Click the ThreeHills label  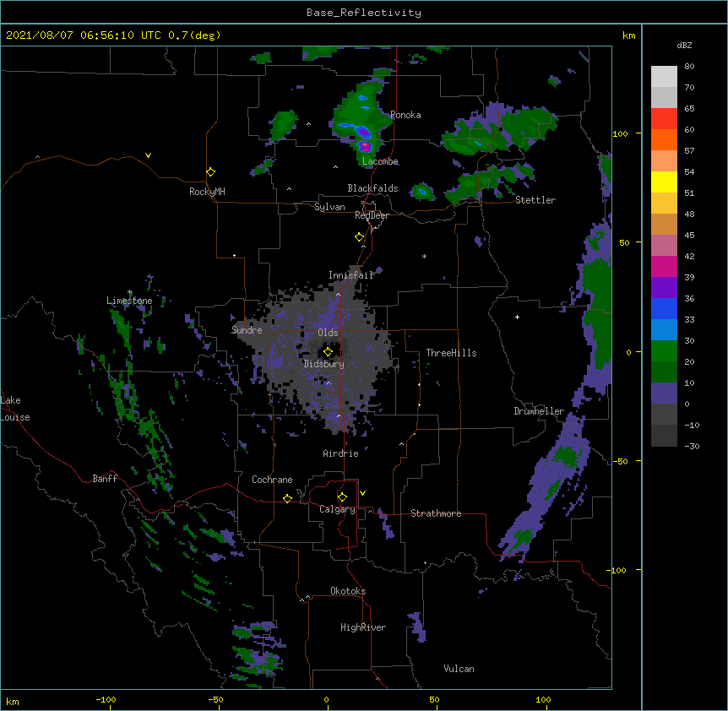click(451, 353)
